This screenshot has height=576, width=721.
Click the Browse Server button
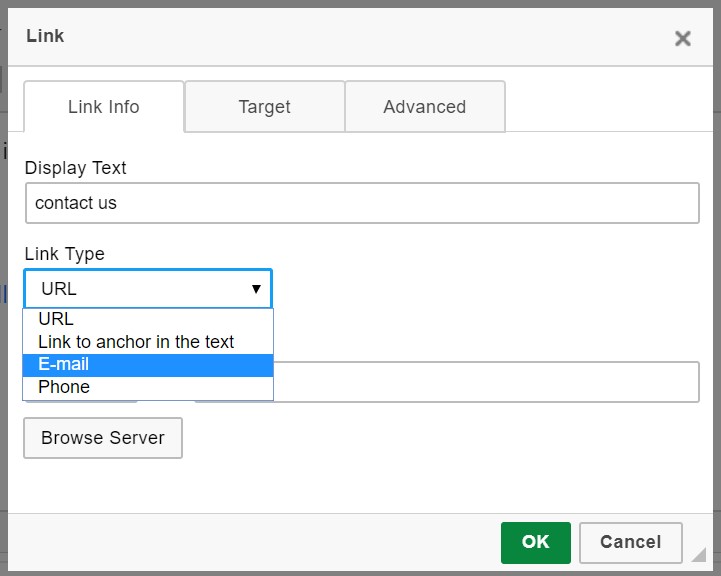point(103,438)
